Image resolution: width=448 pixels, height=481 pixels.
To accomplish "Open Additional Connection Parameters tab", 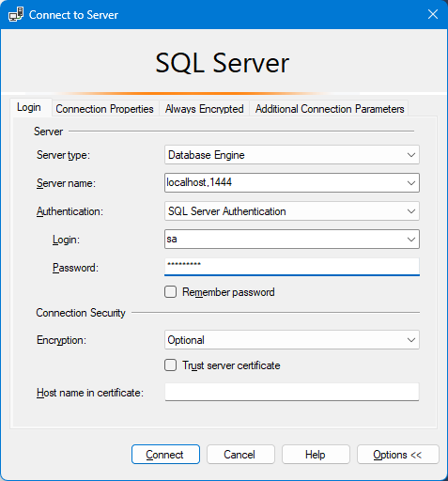I will (x=330, y=109).
